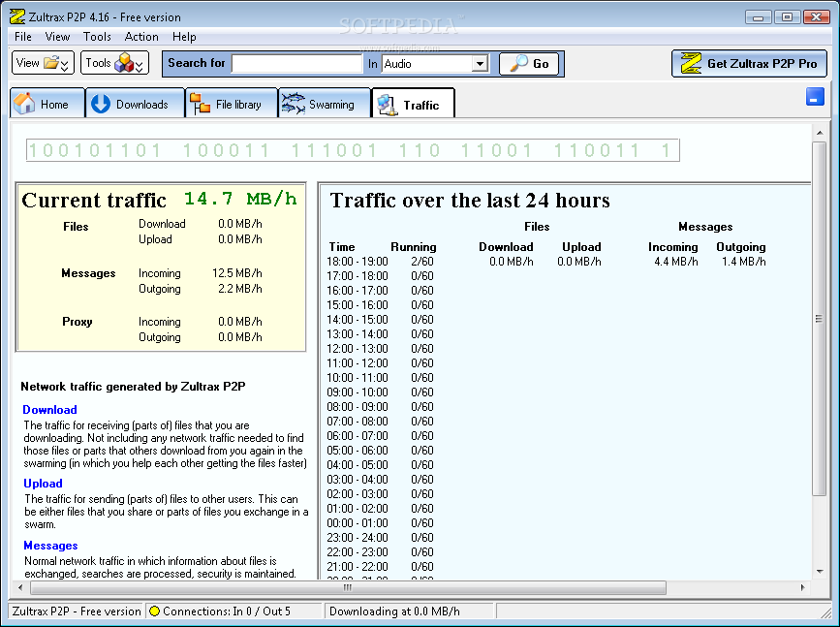
Task: Open the Tools menu
Action: click(x=97, y=37)
